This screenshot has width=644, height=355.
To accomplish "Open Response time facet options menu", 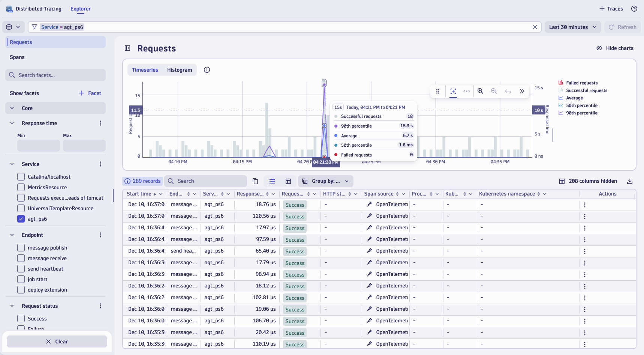I will point(100,123).
